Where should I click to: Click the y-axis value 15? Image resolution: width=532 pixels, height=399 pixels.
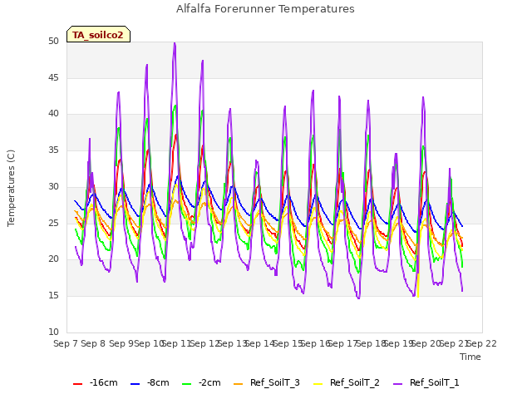coord(53,296)
